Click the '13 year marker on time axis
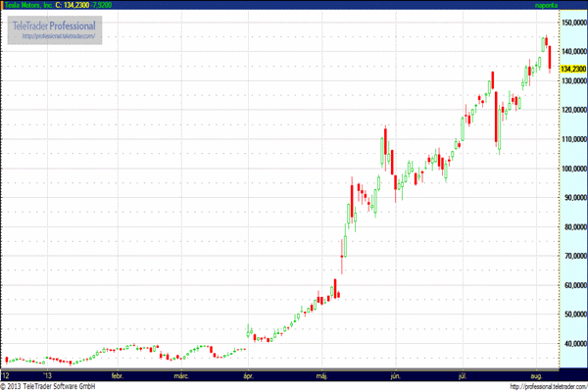The width and height of the screenshot is (588, 392). (x=45, y=375)
